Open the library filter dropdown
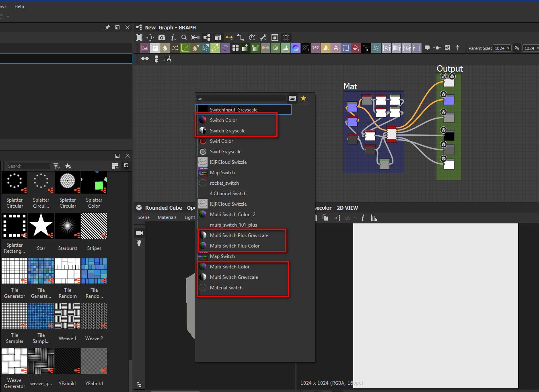539x392 pixels. click(x=57, y=166)
